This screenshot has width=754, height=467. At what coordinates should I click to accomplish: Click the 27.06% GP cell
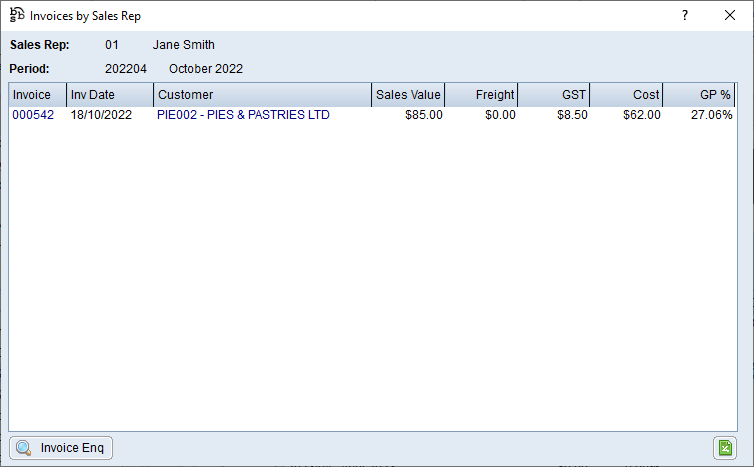712,115
